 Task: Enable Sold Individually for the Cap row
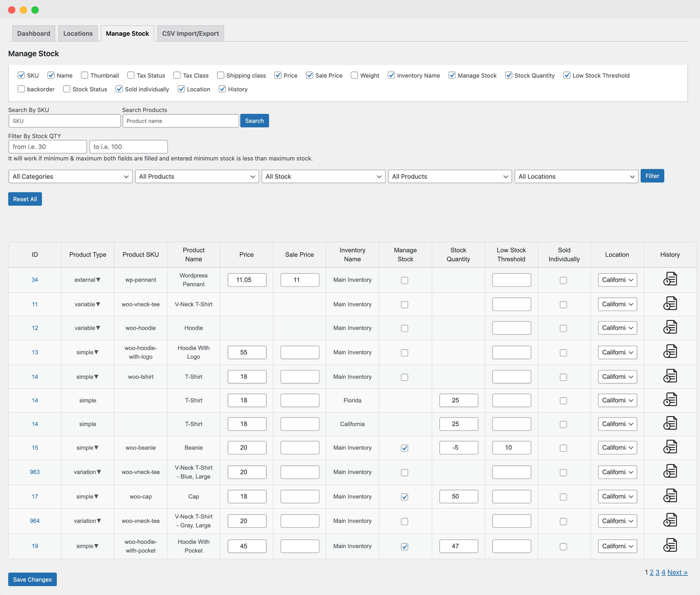pos(563,497)
